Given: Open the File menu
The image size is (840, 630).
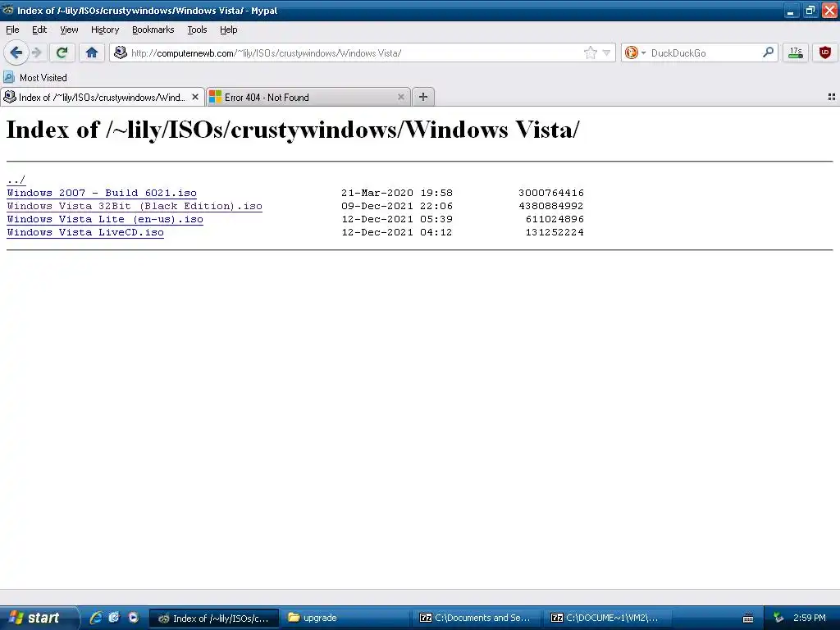Looking at the screenshot, I should pos(12,30).
